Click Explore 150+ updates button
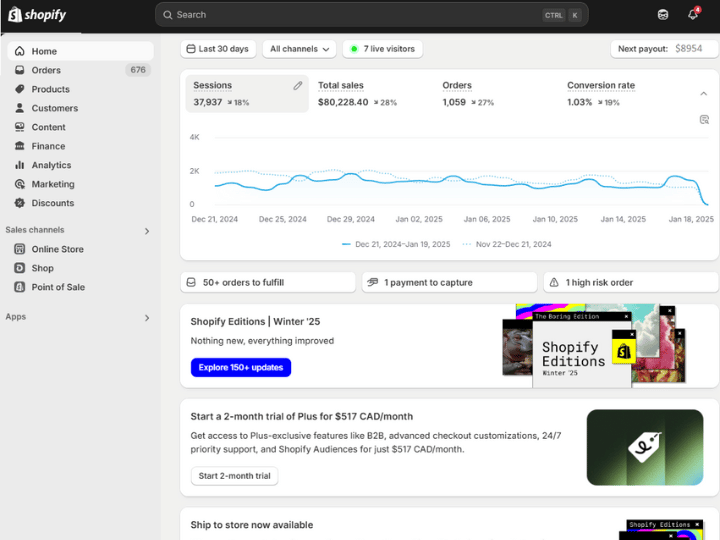The width and height of the screenshot is (720, 540). click(241, 367)
